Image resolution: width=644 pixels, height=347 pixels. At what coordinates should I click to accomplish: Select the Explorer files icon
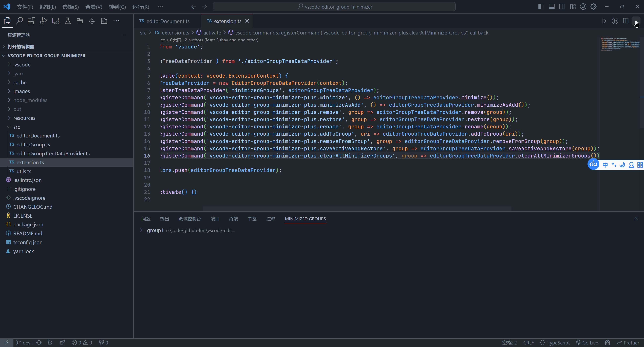click(x=7, y=21)
